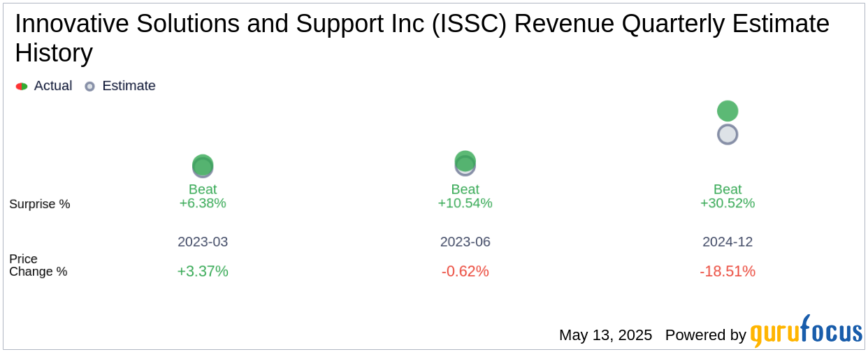This screenshot has width=868, height=352.
Task: Select the 2024-12 green actual revenue dot
Action: (x=728, y=111)
